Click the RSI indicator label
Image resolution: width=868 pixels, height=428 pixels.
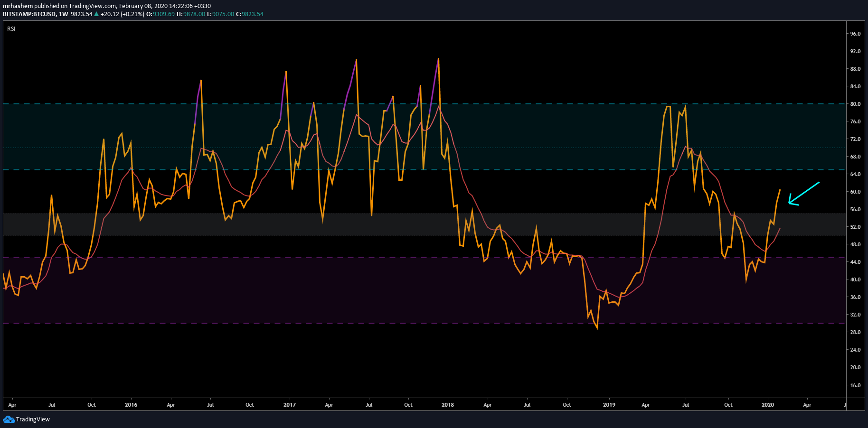tap(11, 29)
